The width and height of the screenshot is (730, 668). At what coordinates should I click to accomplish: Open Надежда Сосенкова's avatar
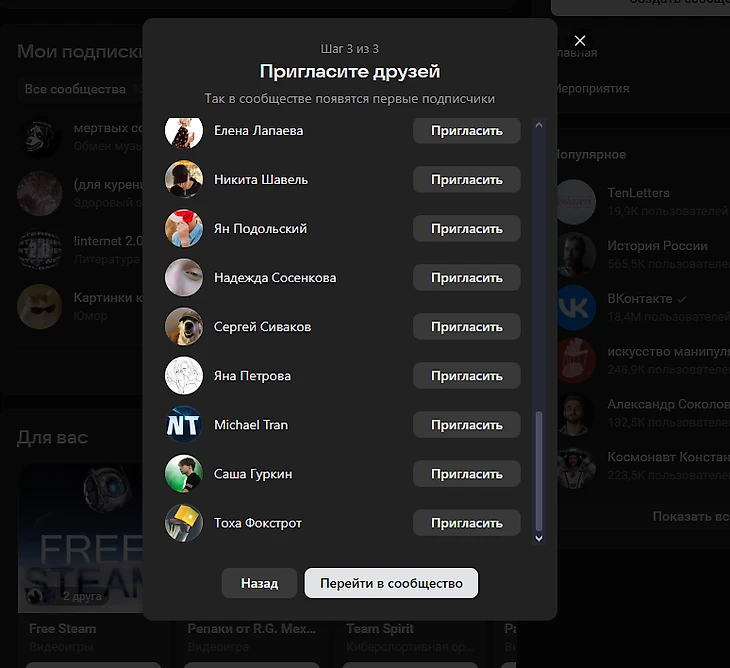[184, 277]
